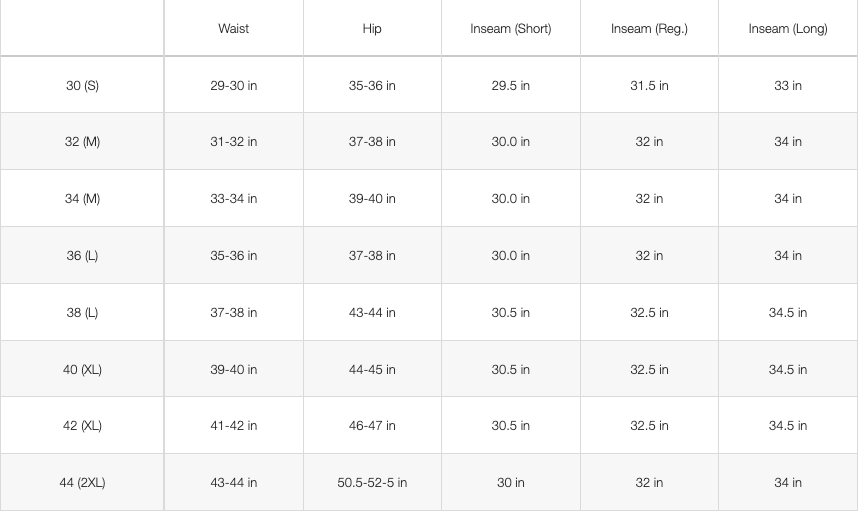Click the 44 (2XL) size row label
The height and width of the screenshot is (511, 859).
point(82,483)
